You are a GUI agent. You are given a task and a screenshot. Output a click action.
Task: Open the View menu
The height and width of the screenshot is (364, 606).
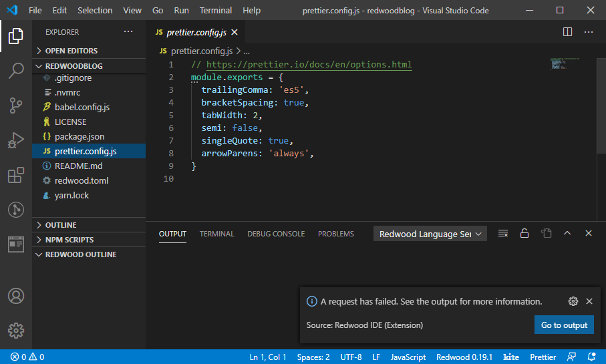(132, 11)
